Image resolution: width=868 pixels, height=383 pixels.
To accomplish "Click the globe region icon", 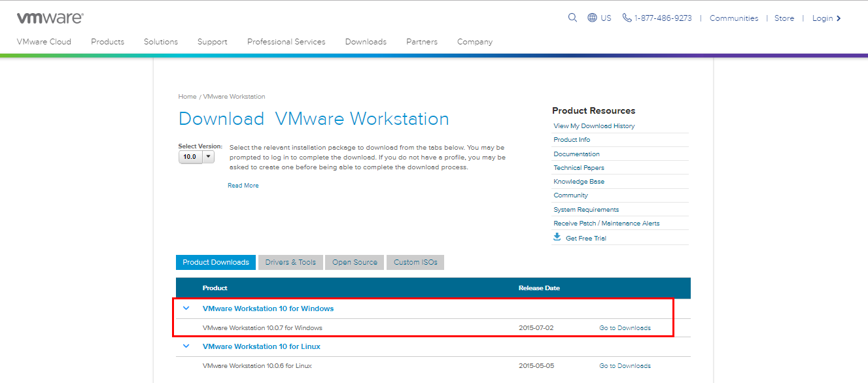I will [x=592, y=18].
